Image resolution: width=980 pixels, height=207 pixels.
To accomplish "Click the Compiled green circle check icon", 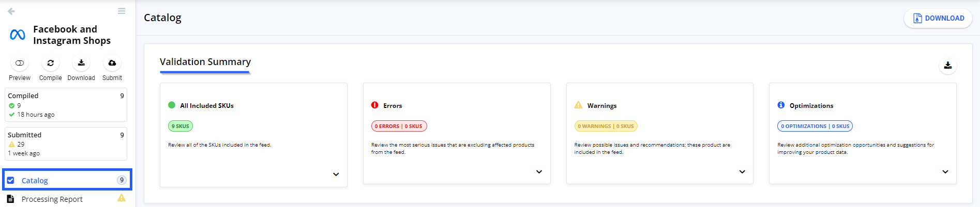I will (x=12, y=105).
